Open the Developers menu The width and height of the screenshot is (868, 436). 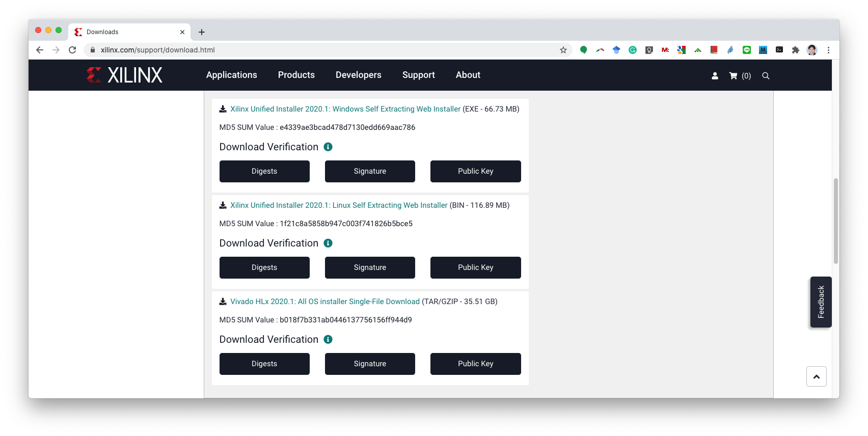[x=359, y=75]
